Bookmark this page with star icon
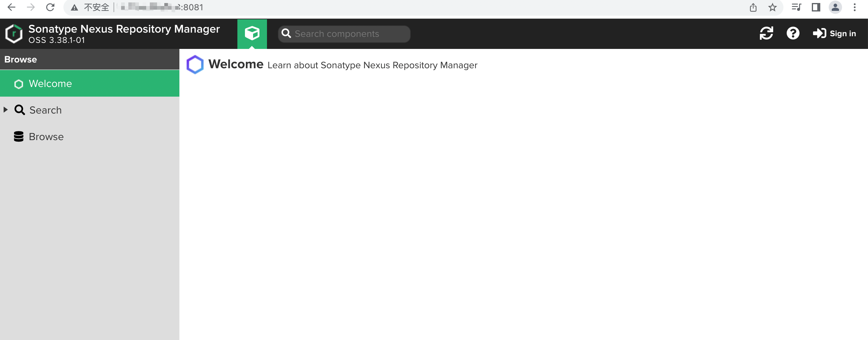The height and width of the screenshot is (340, 868). pos(773,8)
